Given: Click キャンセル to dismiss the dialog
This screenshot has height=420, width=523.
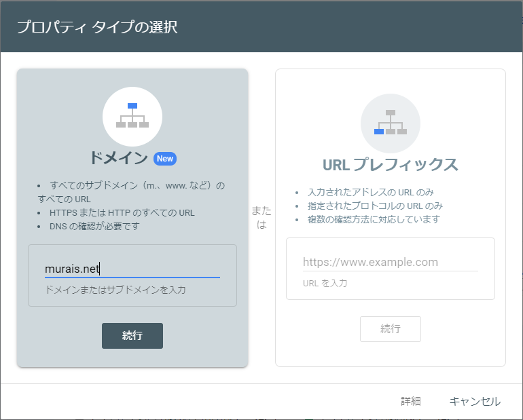Looking at the screenshot, I should coord(475,402).
